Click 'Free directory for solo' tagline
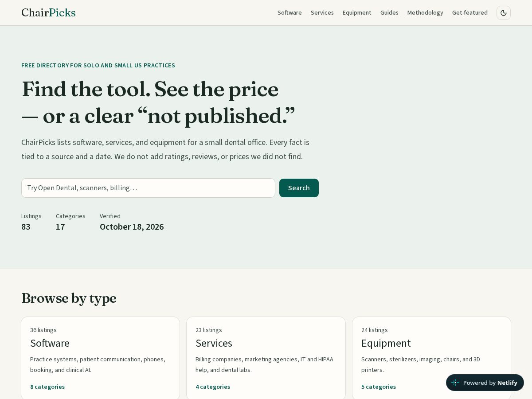This screenshot has height=399, width=532. [x=98, y=65]
